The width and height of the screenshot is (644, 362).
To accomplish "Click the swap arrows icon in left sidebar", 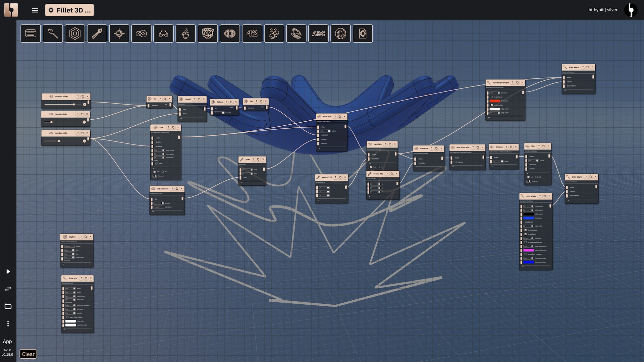I will [8, 289].
